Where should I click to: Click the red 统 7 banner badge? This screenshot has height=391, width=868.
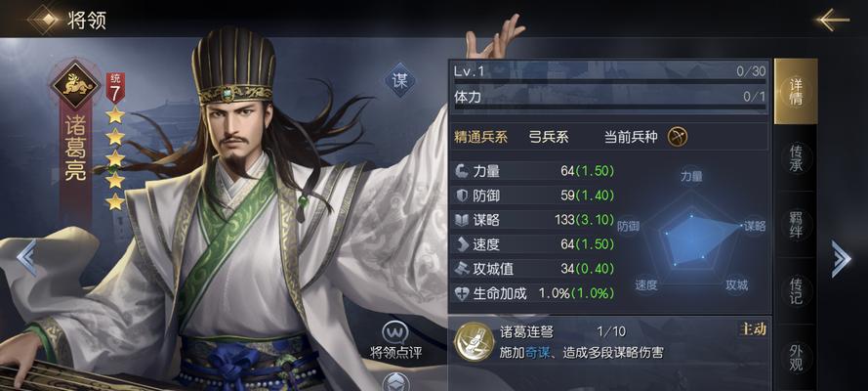pyautogui.click(x=115, y=88)
